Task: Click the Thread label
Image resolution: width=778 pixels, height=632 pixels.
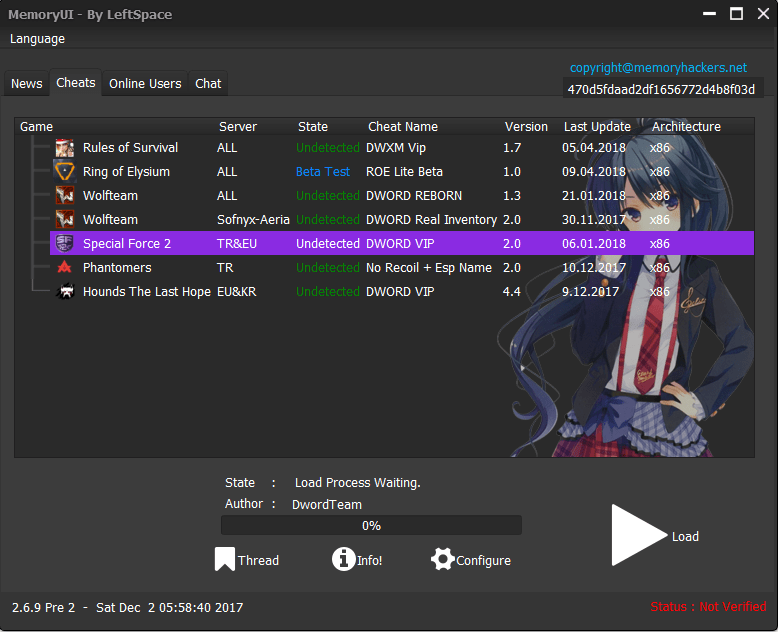Action: click(258, 561)
